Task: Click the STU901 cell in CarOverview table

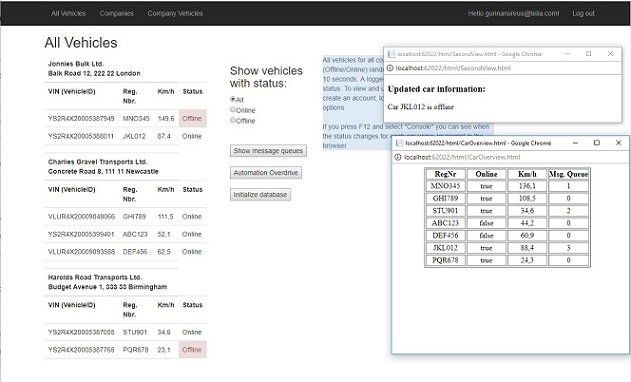Action: (x=445, y=211)
